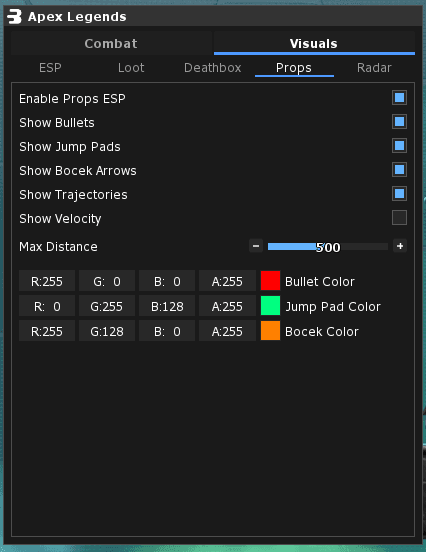Select the Visuals tab
Viewport: 426px width, 552px height.
tap(314, 43)
